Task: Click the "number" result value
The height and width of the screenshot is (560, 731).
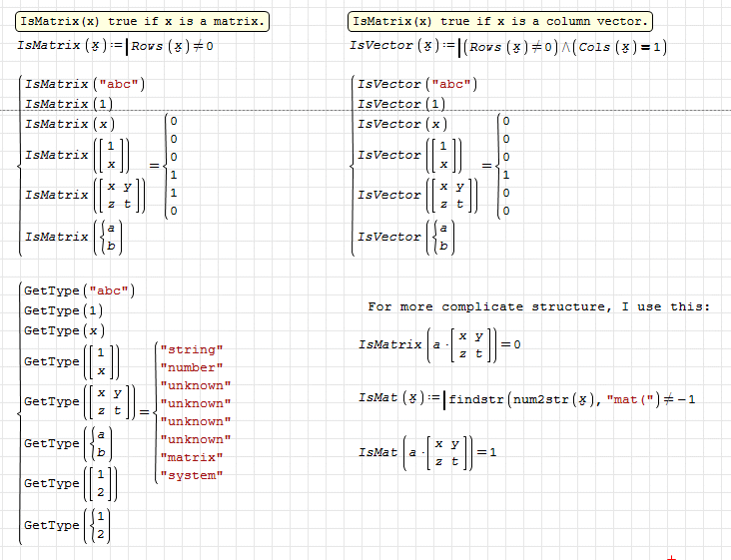Action: click(191, 367)
